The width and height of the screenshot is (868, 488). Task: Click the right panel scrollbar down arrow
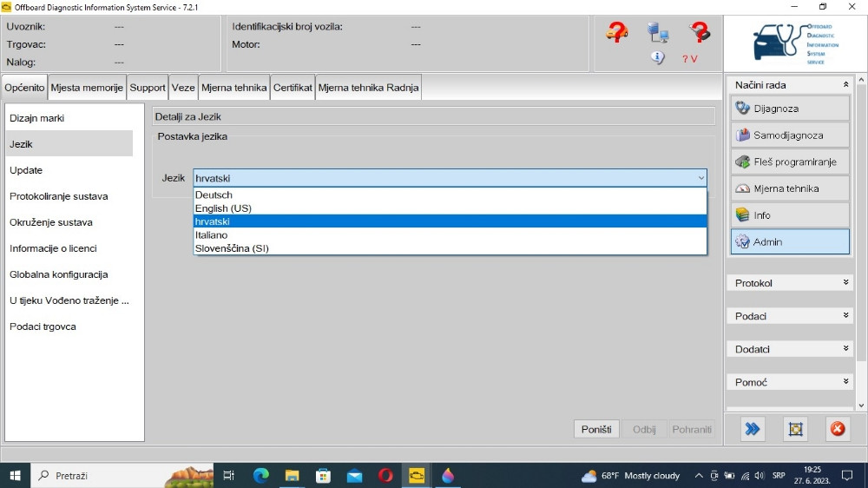click(861, 406)
